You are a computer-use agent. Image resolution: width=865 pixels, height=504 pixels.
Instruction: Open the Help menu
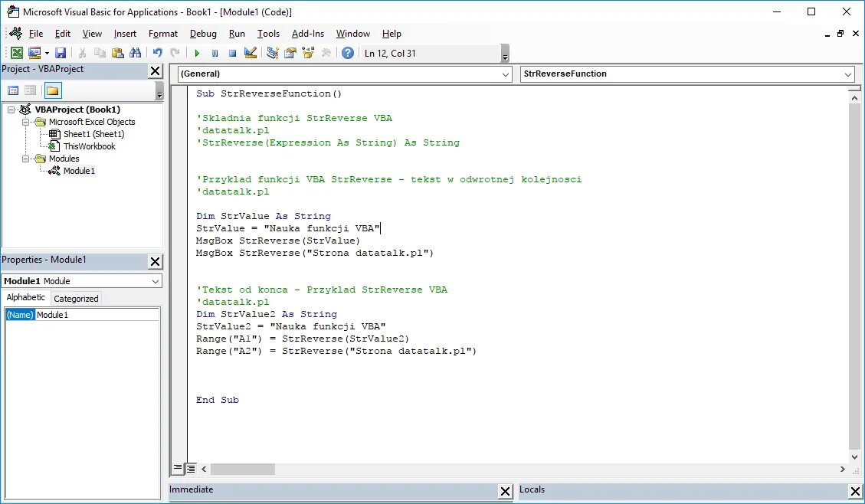coord(392,34)
